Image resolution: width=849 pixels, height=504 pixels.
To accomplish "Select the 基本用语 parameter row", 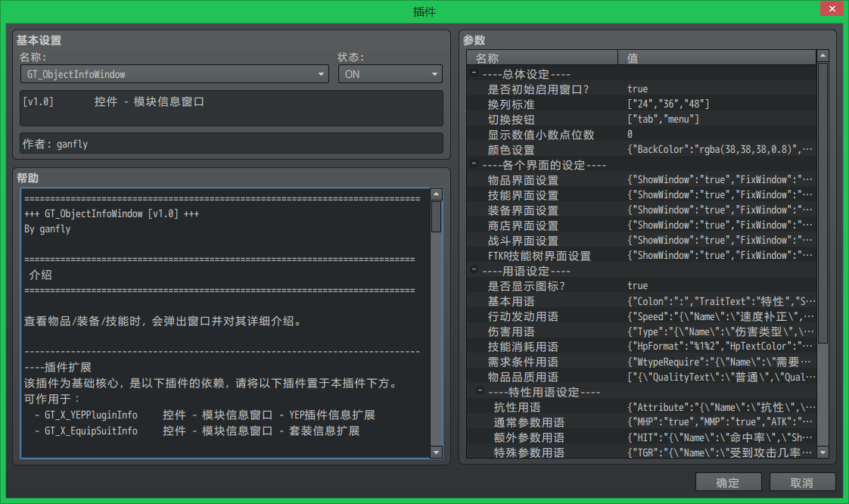I will click(642, 301).
